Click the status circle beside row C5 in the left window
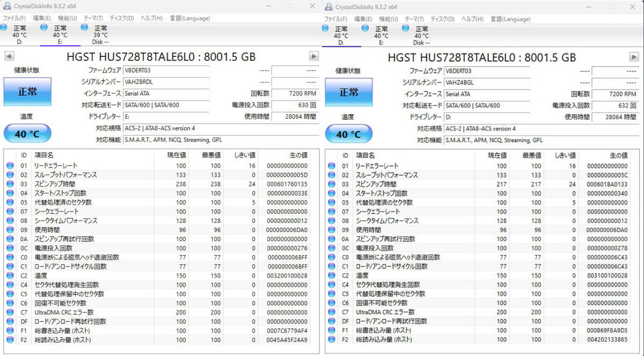Screen dimensions: 644x356 tap(10, 294)
